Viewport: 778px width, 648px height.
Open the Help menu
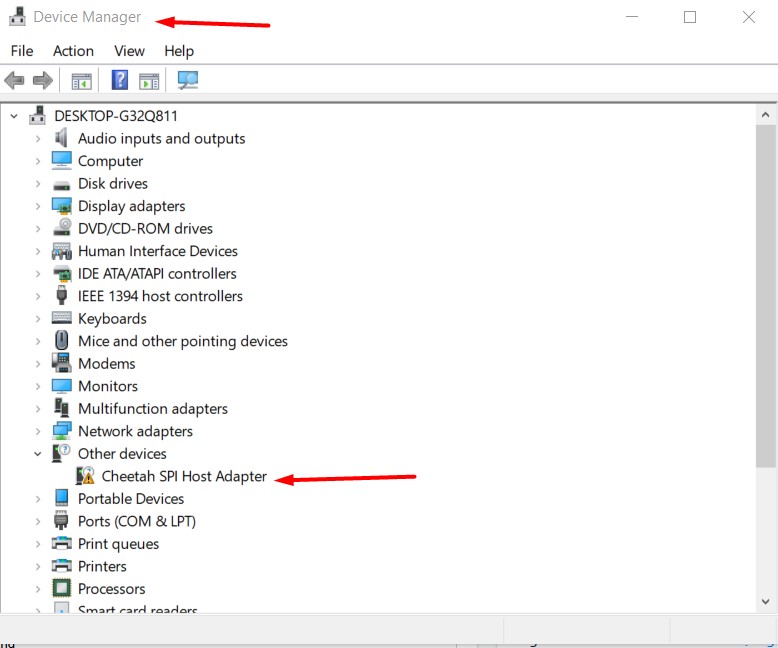pyautogui.click(x=179, y=51)
